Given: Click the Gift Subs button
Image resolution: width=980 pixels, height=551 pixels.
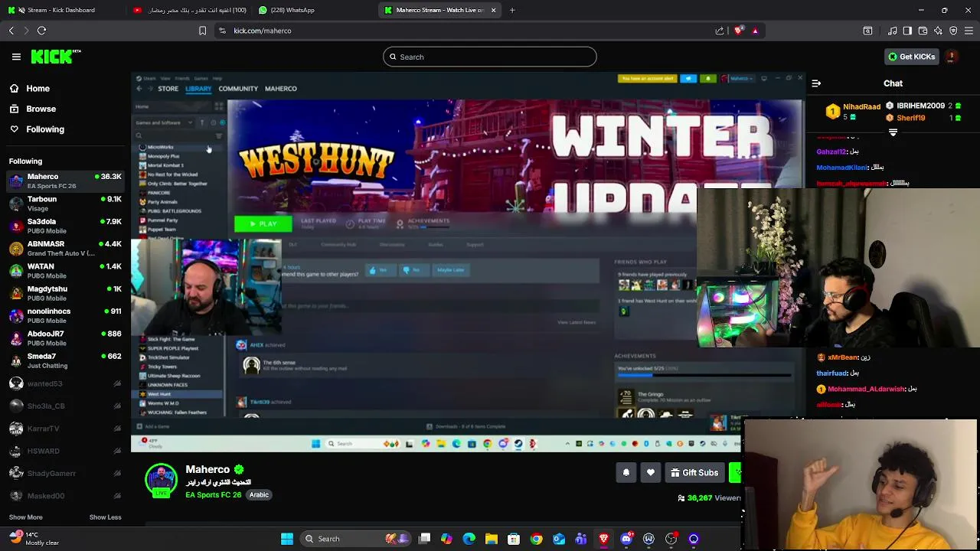Looking at the screenshot, I should pyautogui.click(x=694, y=473).
